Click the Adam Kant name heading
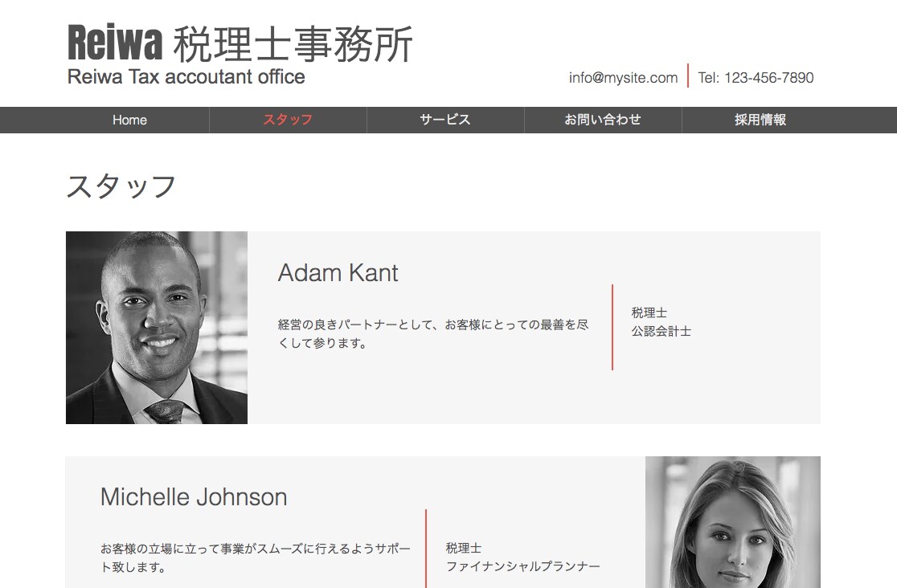Image resolution: width=897 pixels, height=588 pixels. tap(338, 273)
